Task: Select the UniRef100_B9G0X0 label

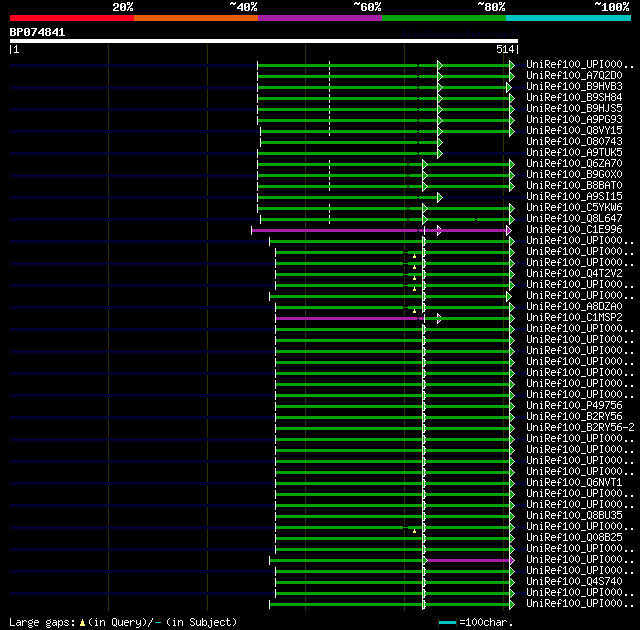Action: pyautogui.click(x=574, y=175)
